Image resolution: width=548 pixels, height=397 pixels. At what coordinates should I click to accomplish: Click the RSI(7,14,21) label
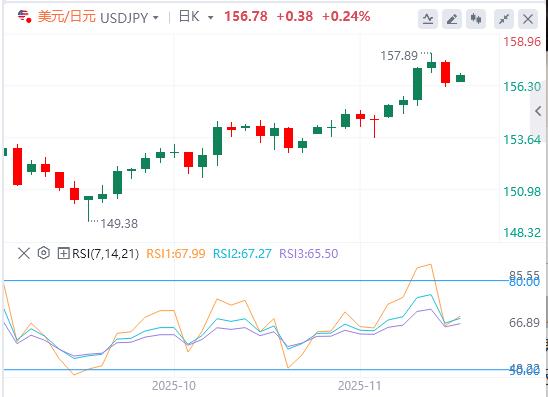[105, 253]
